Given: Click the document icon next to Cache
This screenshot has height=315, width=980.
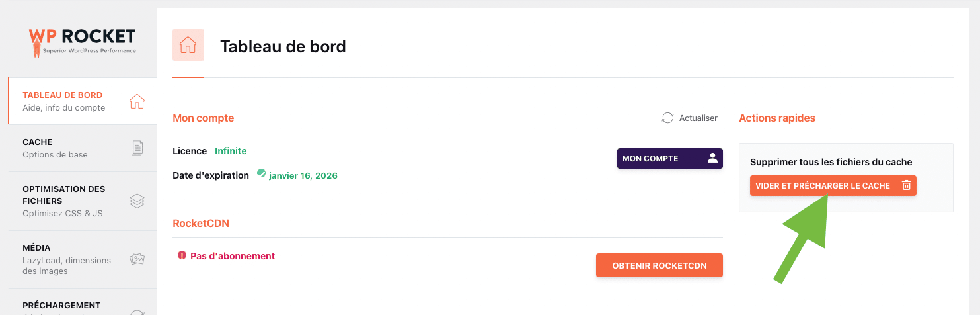Looking at the screenshot, I should [137, 148].
